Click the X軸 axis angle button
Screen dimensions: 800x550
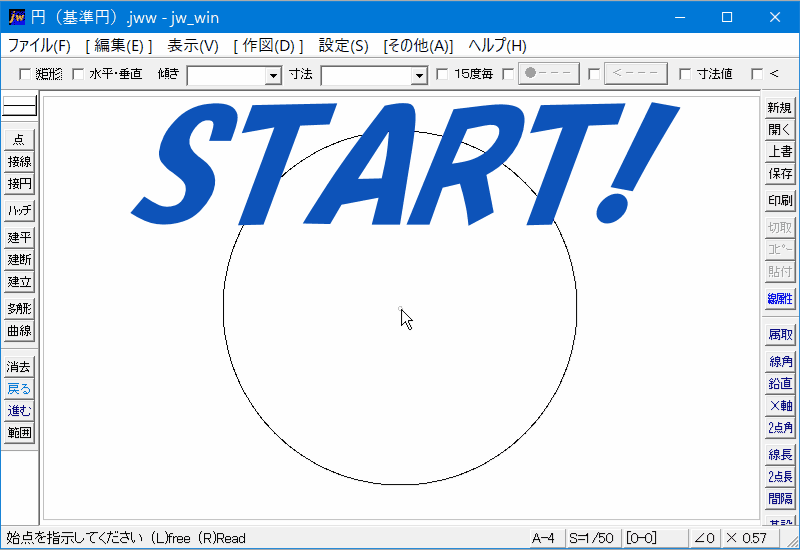pyautogui.click(x=780, y=406)
